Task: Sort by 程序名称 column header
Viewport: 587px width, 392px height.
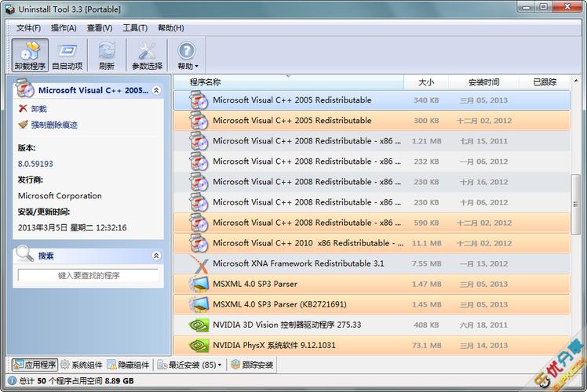Action: click(x=288, y=82)
